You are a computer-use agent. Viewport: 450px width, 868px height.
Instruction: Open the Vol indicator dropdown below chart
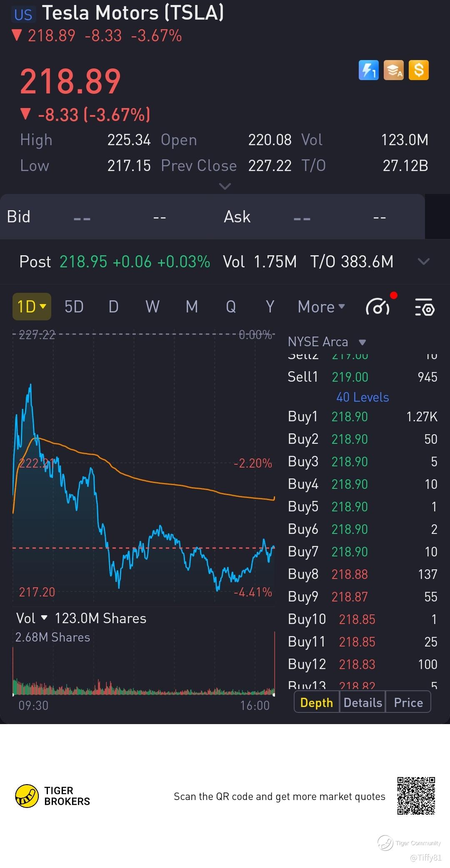pyautogui.click(x=32, y=618)
